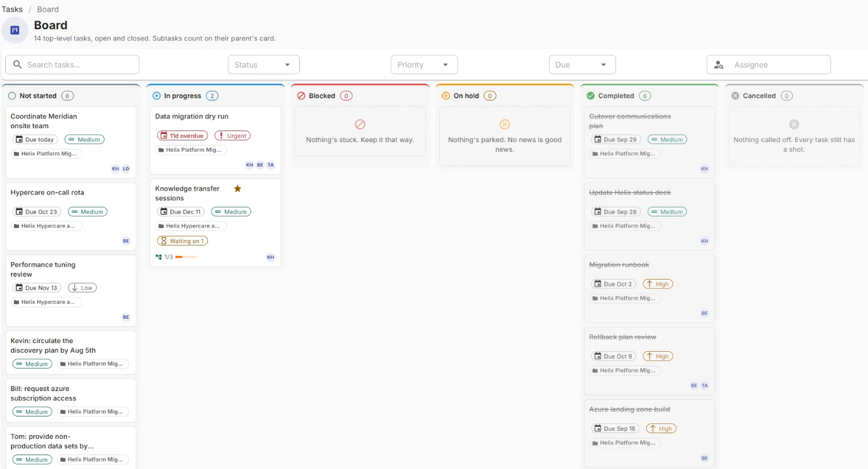Click the subtask progress bar 1/3

[x=186, y=257]
